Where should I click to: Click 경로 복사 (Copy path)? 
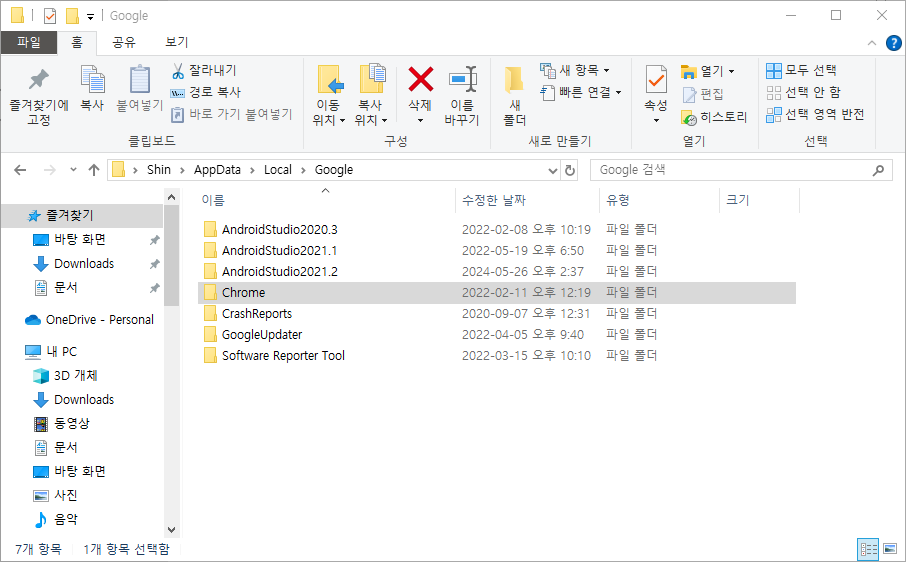pos(206,92)
